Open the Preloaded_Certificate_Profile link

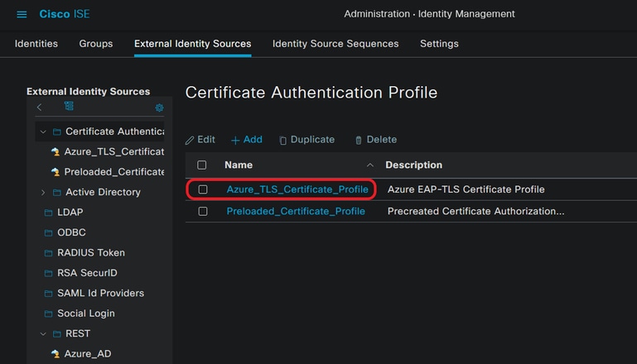296,212
